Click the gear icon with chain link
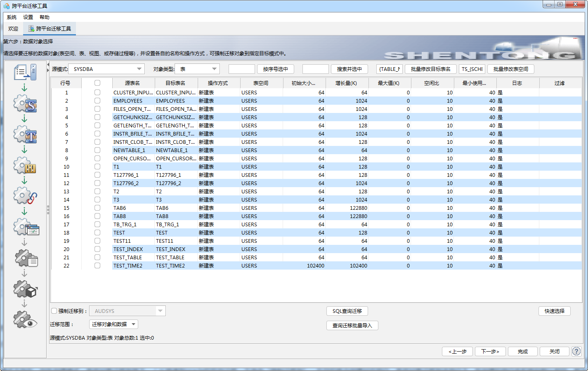Screen dimensions: 588x371 (x=25, y=196)
